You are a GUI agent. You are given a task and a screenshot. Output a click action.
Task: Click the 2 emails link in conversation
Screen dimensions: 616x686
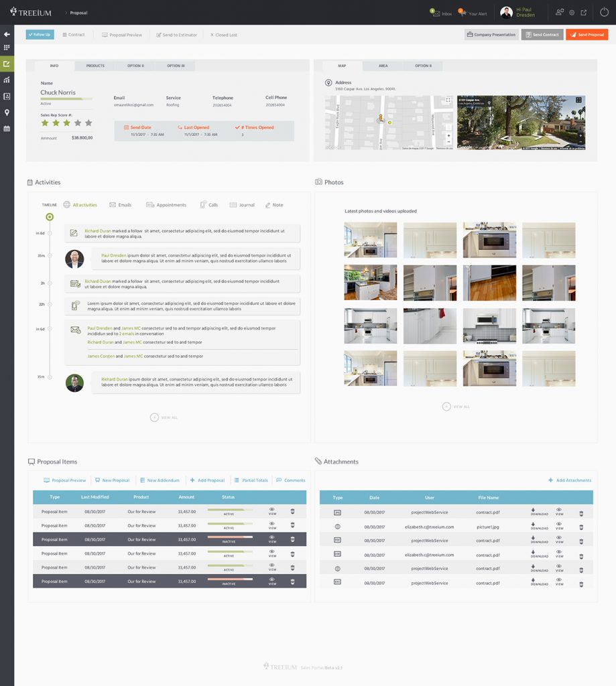click(127, 334)
